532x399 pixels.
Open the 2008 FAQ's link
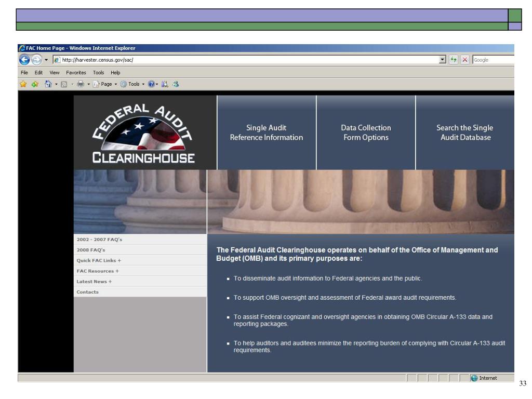tap(91, 250)
